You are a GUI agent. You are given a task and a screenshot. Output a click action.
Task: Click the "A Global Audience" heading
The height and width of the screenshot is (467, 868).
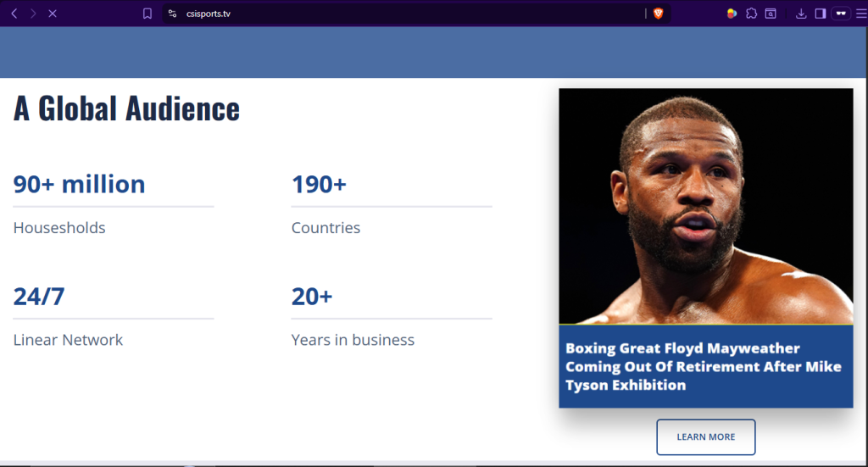click(x=126, y=108)
